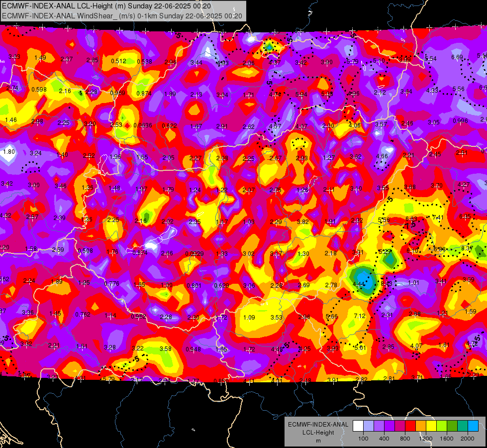Click the wind shear value 0.850
The image size is (487, 448).
click(x=221, y=380)
